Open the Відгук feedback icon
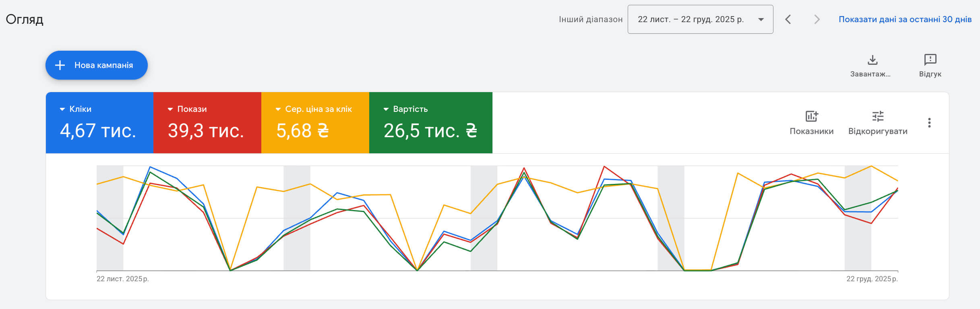The width and height of the screenshot is (980, 309). point(930,60)
